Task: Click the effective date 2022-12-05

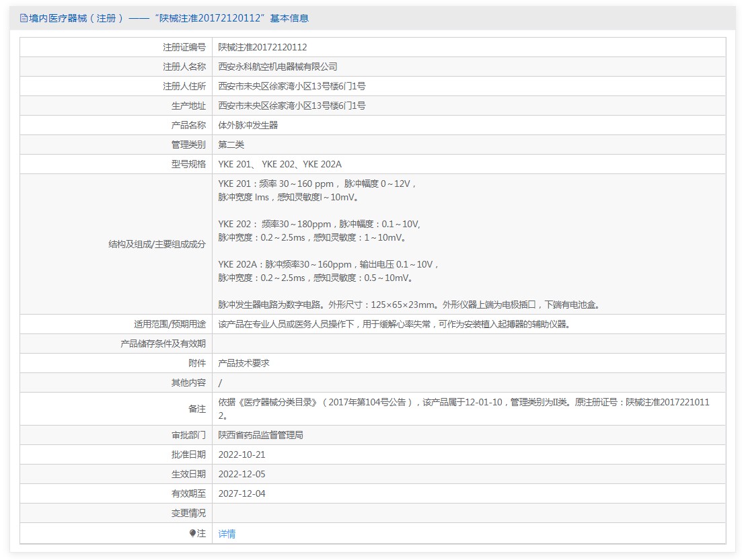Action: point(242,474)
